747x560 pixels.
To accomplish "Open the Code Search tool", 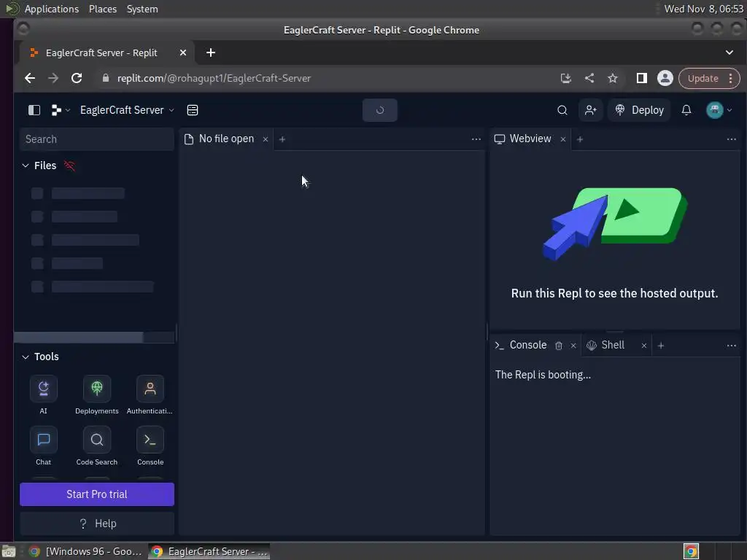I will point(97,446).
